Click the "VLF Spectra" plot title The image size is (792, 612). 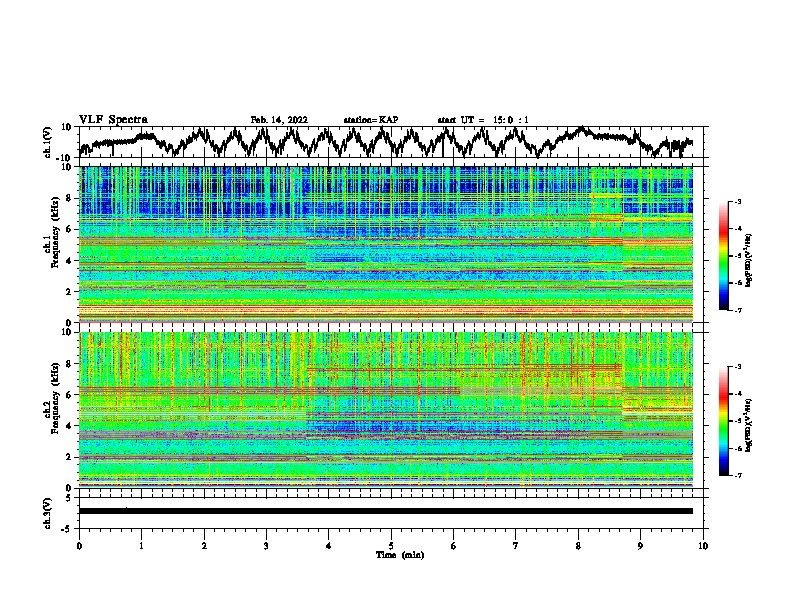[x=114, y=120]
